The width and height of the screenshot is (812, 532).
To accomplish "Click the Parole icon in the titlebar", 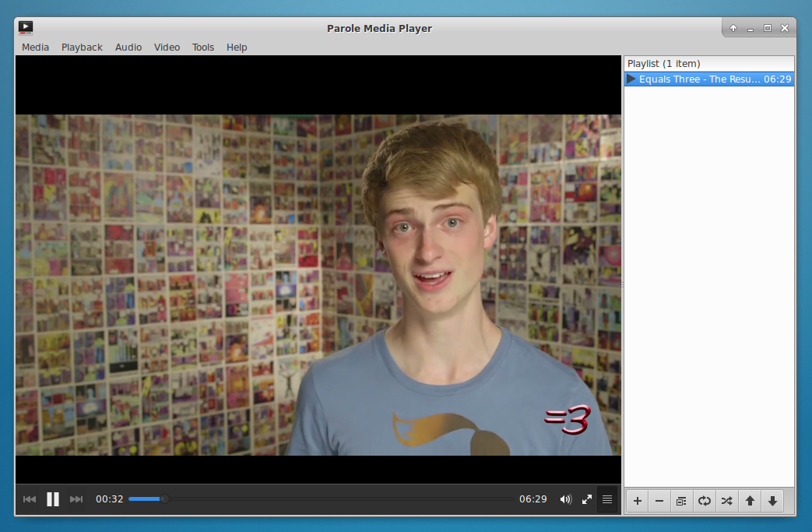I will [x=25, y=26].
